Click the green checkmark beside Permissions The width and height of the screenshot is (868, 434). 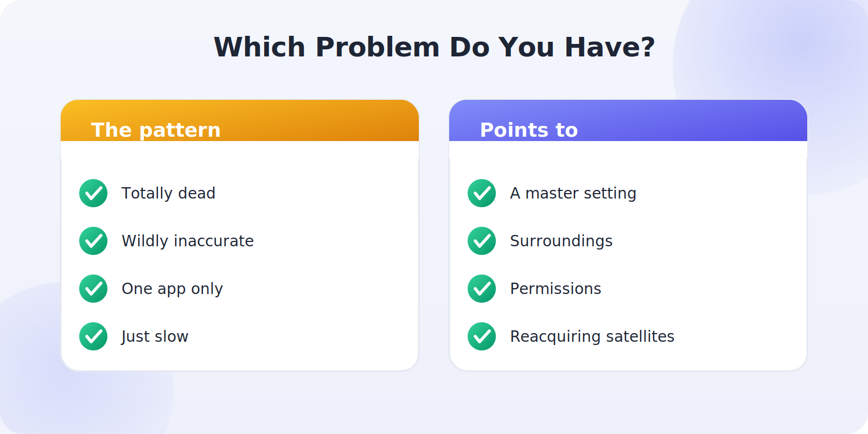coord(482,289)
